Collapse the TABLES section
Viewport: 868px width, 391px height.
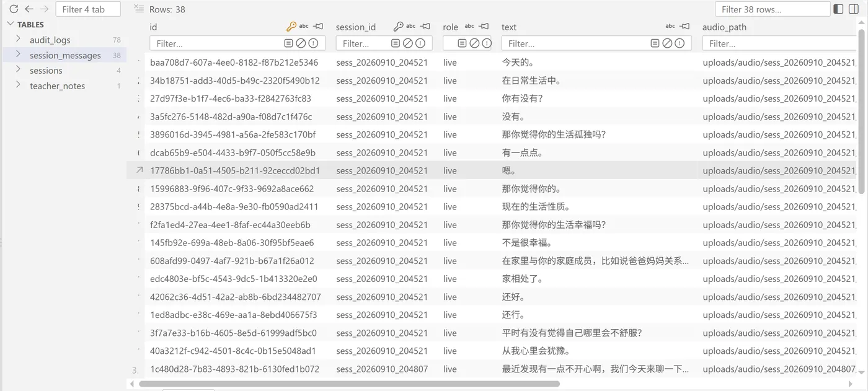(x=11, y=25)
